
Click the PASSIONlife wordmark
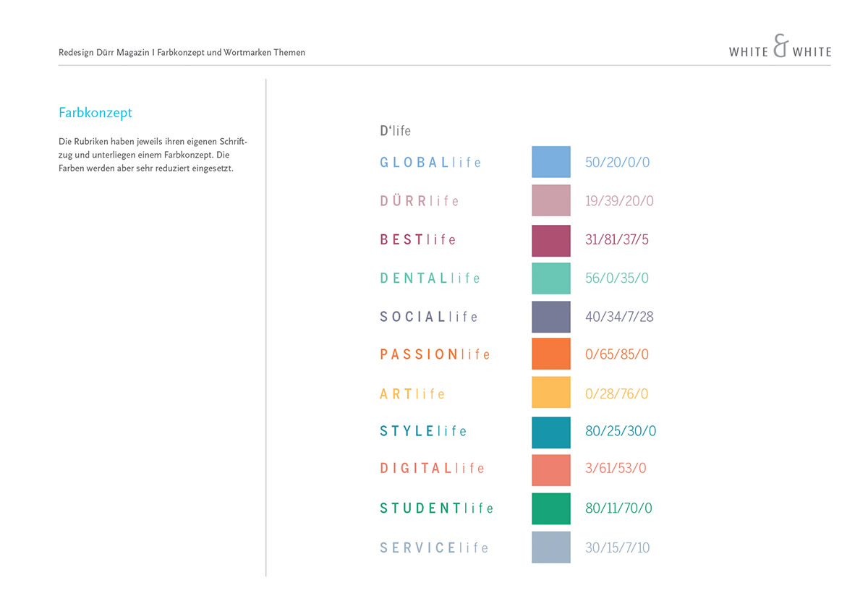point(435,354)
